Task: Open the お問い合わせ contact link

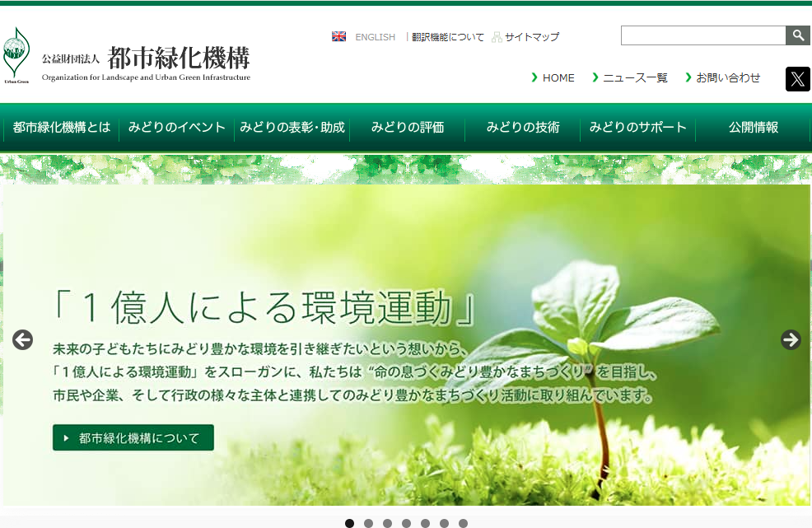Action: [x=728, y=78]
